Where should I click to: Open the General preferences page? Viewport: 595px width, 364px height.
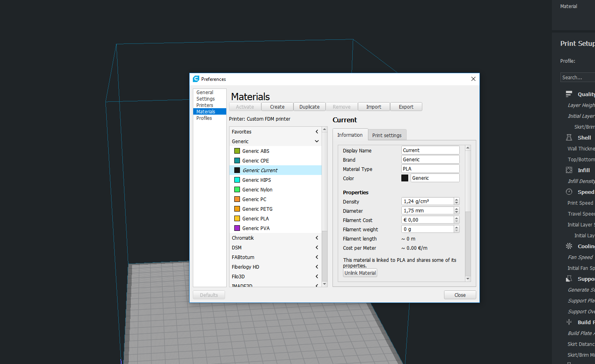(x=205, y=92)
